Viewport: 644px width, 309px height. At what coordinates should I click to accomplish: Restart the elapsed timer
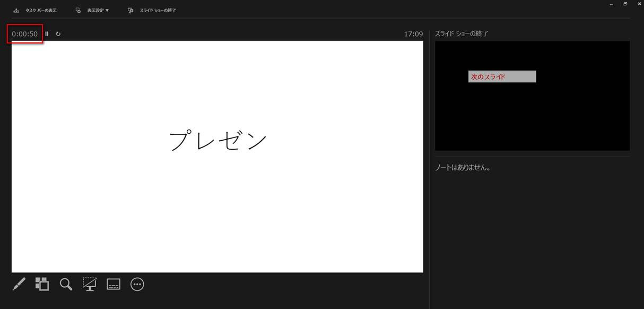pos(57,33)
